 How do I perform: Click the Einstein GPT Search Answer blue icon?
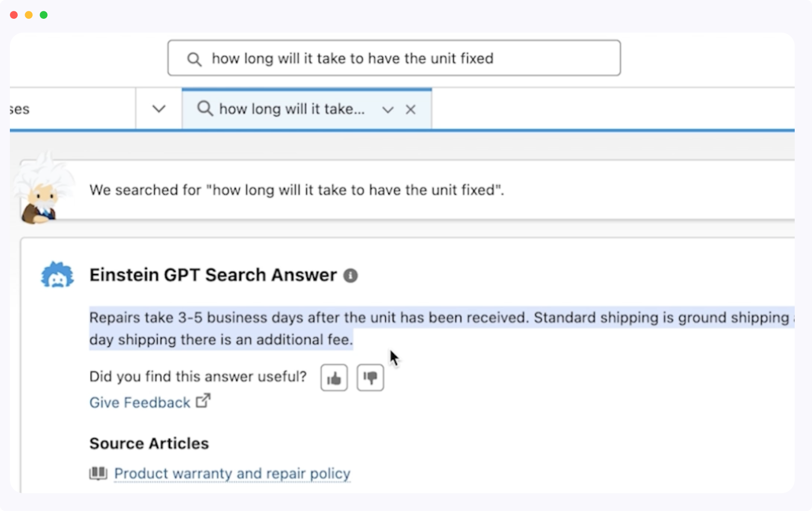click(x=57, y=275)
